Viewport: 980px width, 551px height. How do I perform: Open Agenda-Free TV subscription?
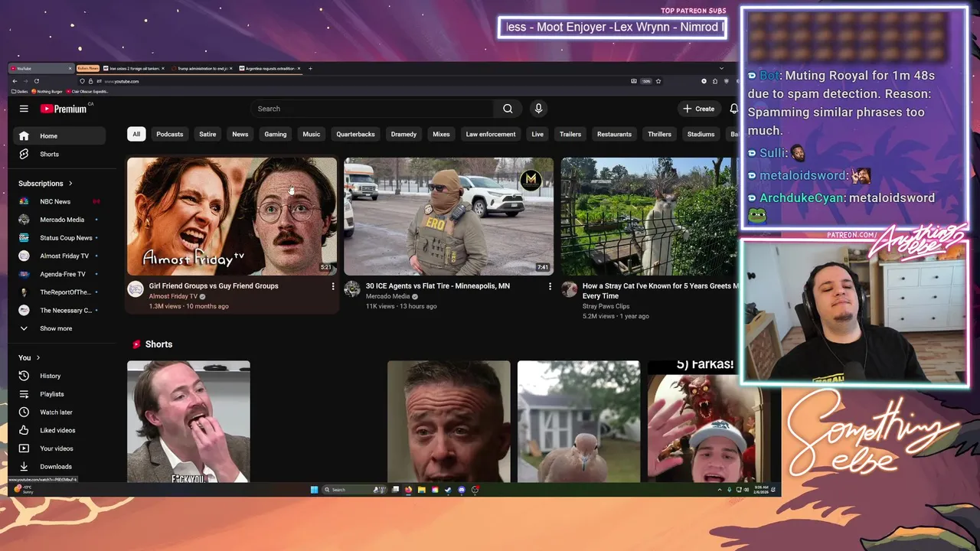coord(59,274)
